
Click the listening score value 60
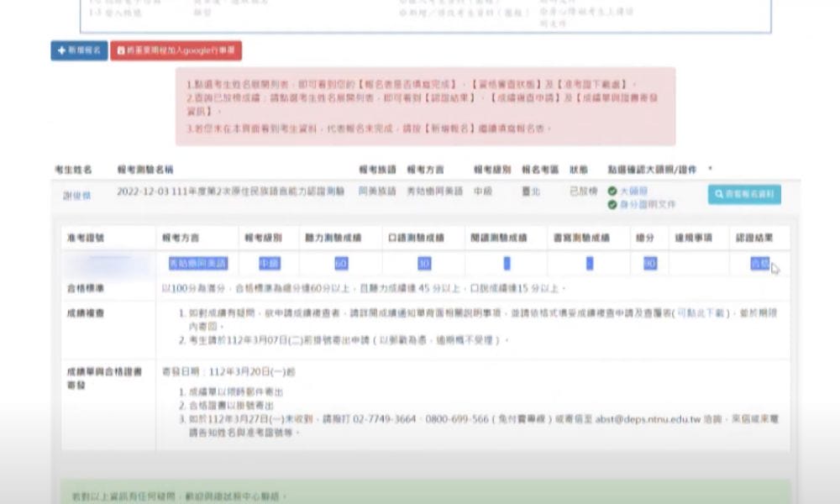click(x=341, y=264)
